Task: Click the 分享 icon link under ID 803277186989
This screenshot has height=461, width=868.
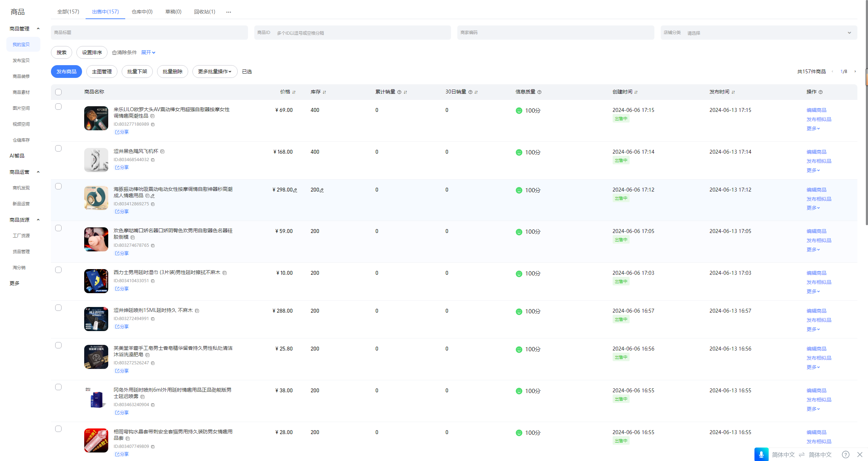Action: tap(122, 132)
